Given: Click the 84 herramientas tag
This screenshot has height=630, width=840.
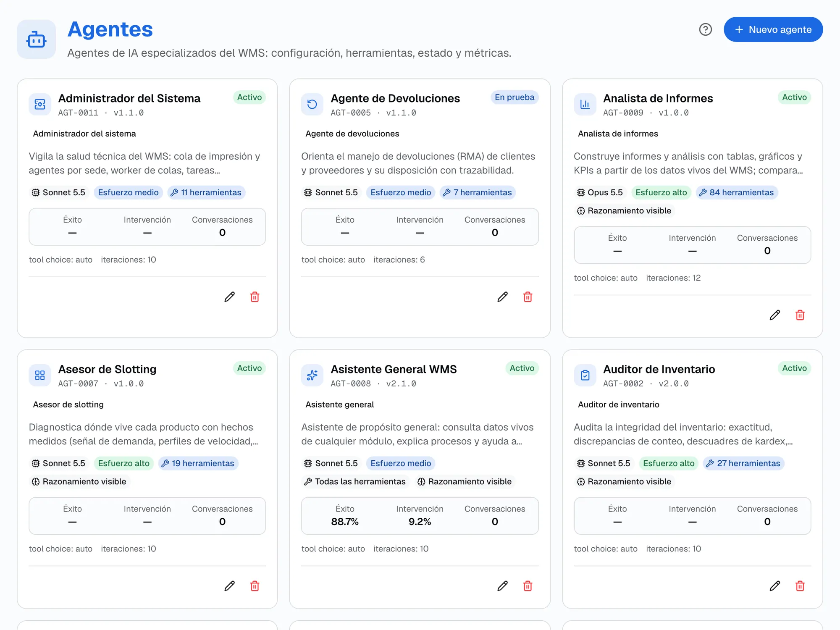Looking at the screenshot, I should [x=737, y=192].
